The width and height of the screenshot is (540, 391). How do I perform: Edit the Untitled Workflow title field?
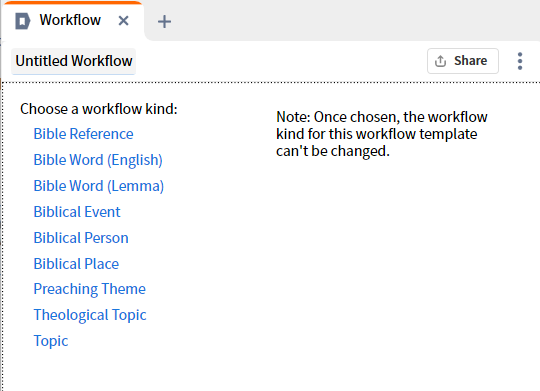coord(74,61)
